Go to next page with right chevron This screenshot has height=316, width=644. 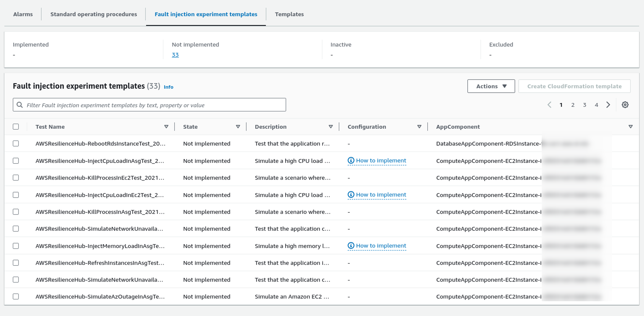tap(608, 105)
